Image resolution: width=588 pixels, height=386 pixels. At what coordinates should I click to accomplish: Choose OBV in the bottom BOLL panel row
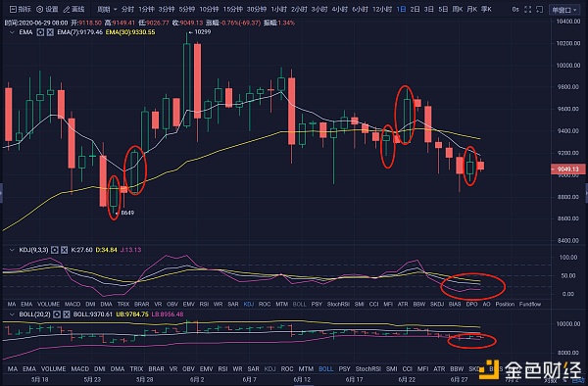(x=188, y=368)
